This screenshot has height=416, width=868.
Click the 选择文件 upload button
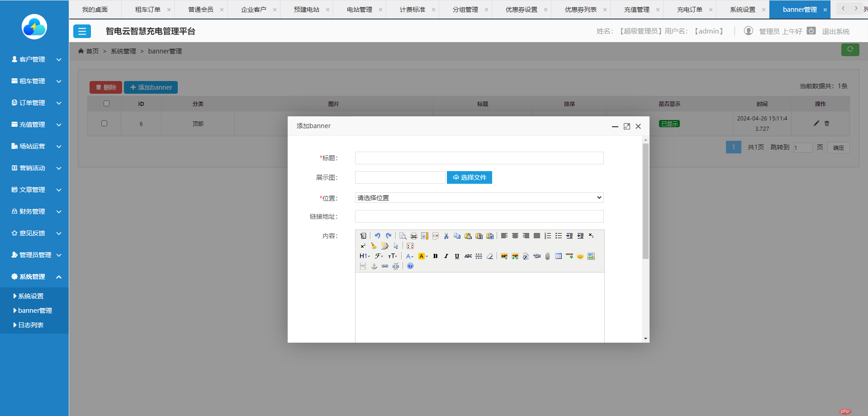(469, 177)
